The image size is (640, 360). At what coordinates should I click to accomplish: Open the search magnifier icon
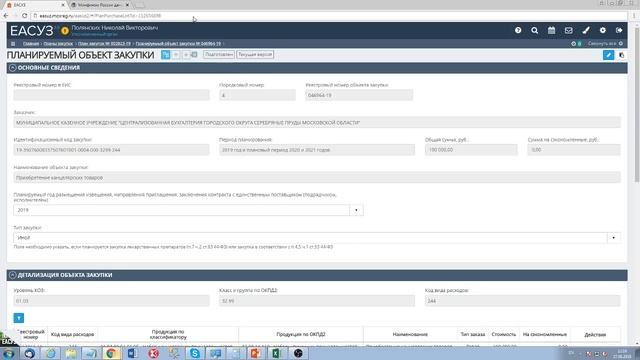pyautogui.click(x=535, y=30)
